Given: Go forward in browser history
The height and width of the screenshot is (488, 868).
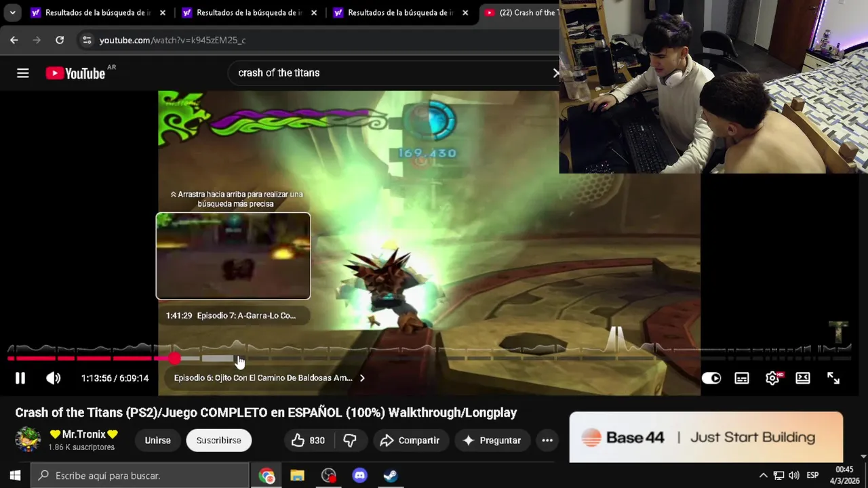Looking at the screenshot, I should pos(37,40).
